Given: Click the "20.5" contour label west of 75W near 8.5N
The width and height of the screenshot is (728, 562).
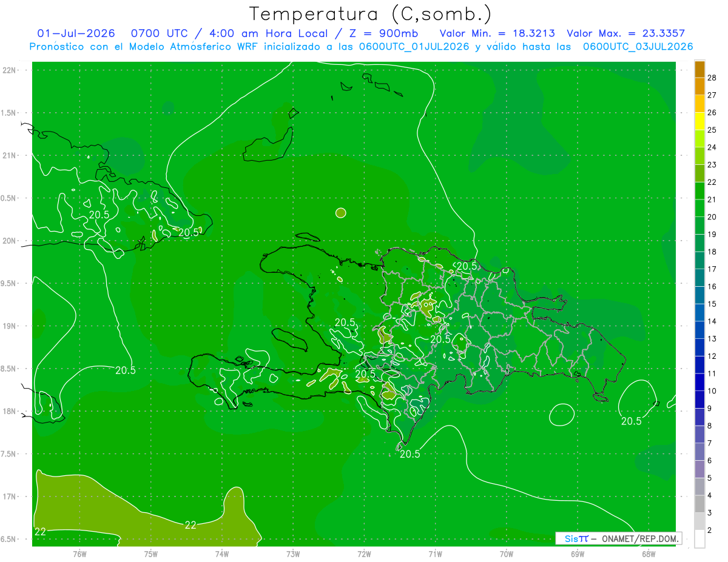Looking at the screenshot, I should 126,370.
